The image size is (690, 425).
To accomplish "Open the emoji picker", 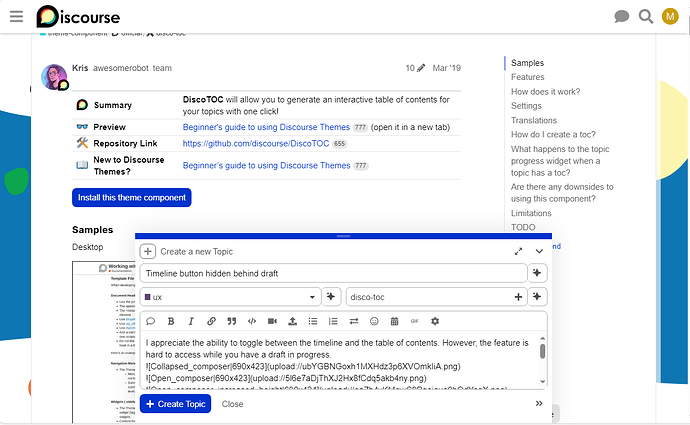I will [374, 321].
